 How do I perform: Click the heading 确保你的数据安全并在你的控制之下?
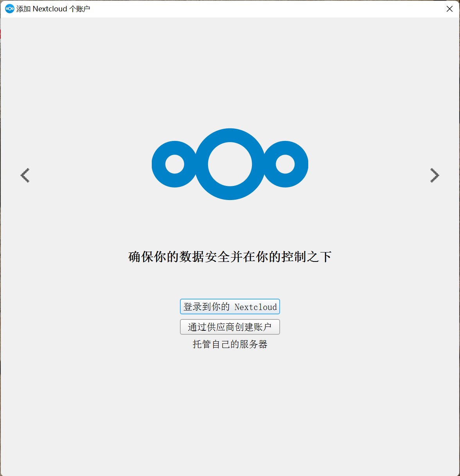point(230,257)
